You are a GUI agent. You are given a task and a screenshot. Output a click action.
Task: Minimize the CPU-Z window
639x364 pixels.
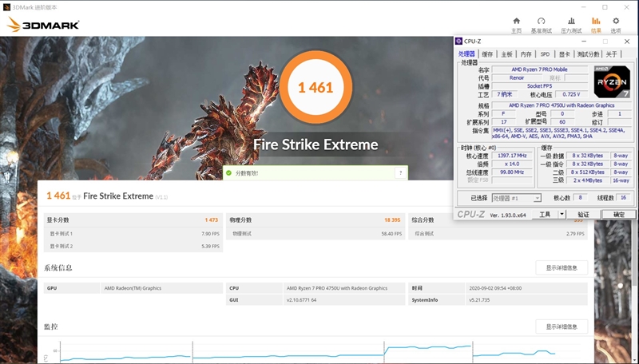point(584,42)
